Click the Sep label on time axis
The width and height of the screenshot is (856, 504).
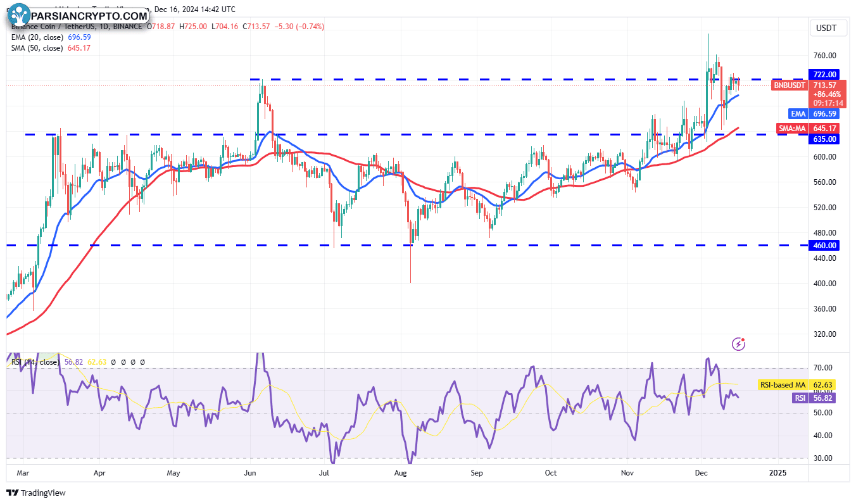[x=477, y=473]
